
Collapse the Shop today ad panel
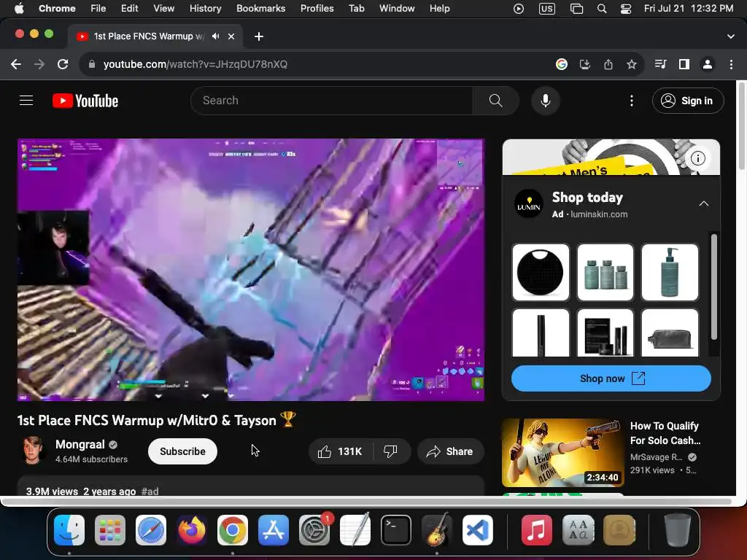[704, 204]
